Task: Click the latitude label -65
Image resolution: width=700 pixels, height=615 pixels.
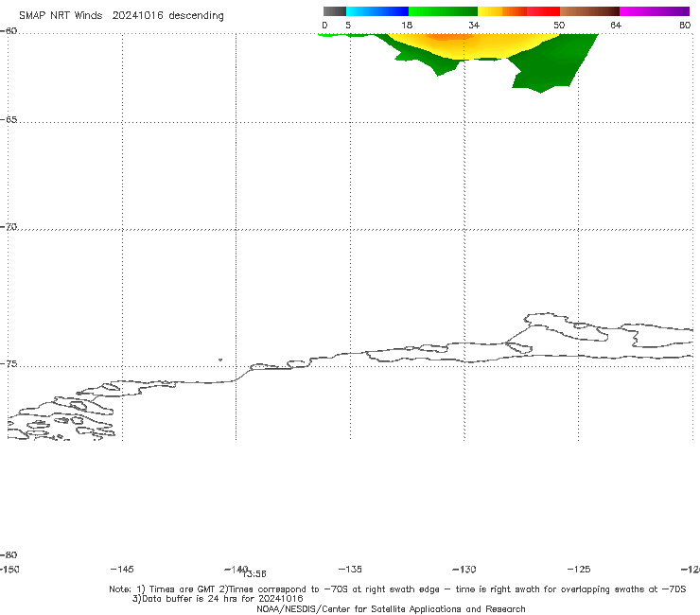Action: (x=9, y=120)
